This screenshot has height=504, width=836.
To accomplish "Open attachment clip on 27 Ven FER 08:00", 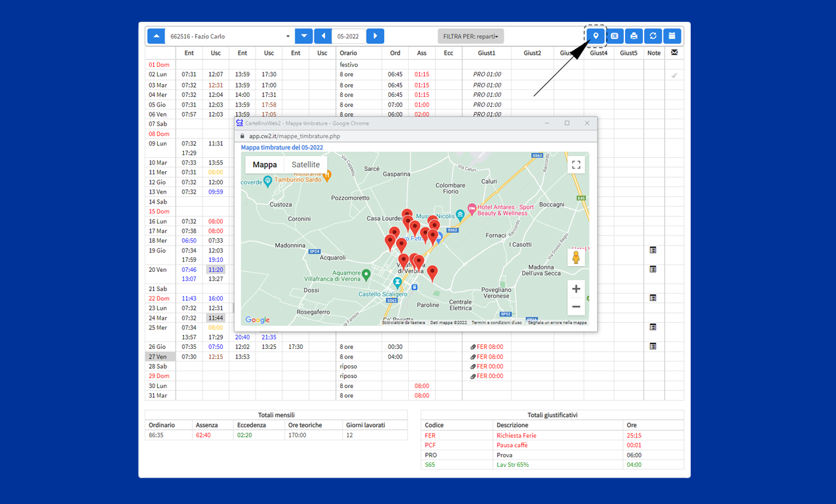I will (x=473, y=357).
